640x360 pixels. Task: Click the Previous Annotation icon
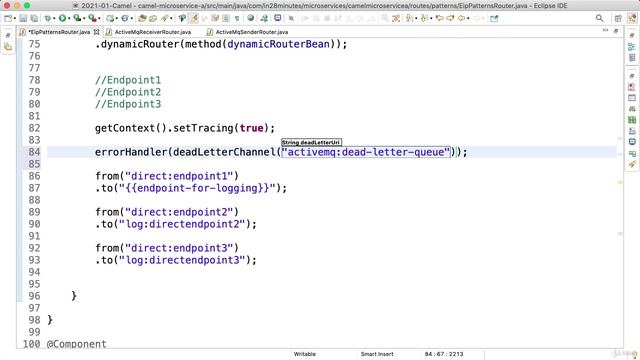pyautogui.click(x=424, y=18)
